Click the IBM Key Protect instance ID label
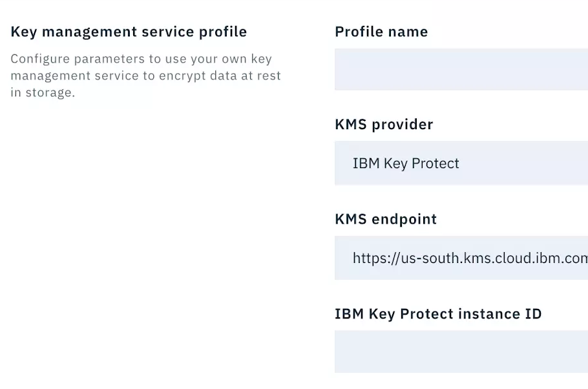This screenshot has height=389, width=588. pyautogui.click(x=437, y=313)
